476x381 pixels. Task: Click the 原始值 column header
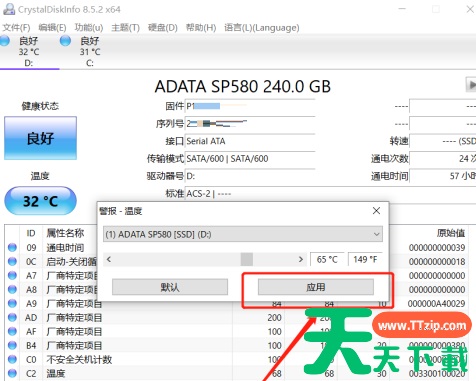(x=451, y=233)
